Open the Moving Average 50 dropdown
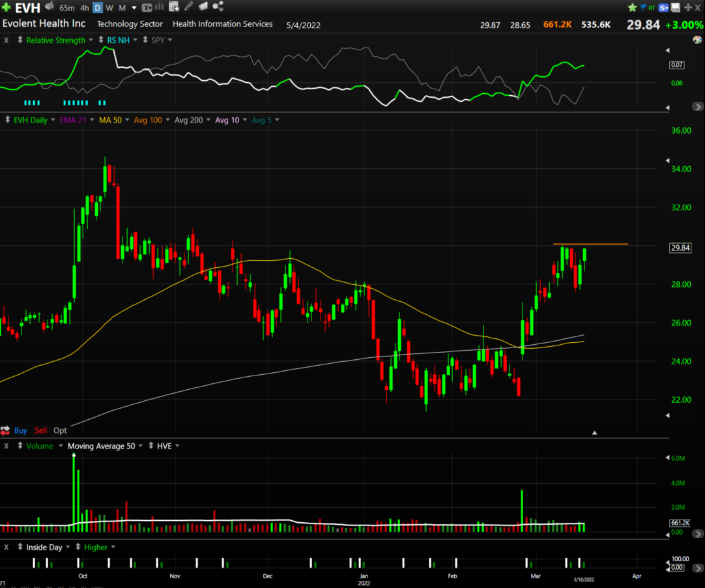Viewport: 705px width, 588px height. coord(140,446)
